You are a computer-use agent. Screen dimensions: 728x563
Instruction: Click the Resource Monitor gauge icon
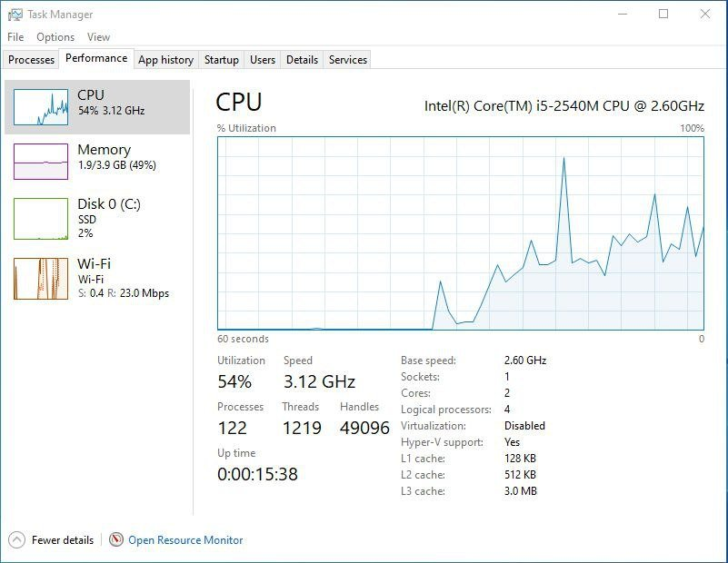point(116,539)
